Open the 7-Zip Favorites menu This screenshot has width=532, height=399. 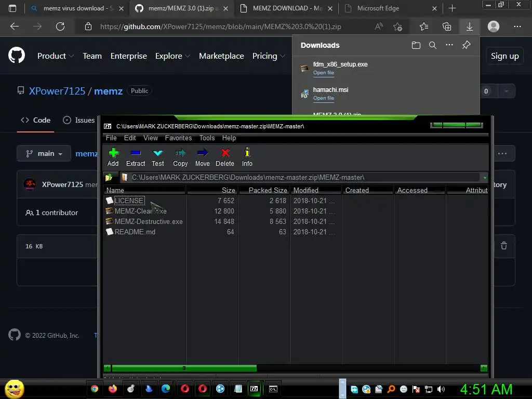(179, 138)
